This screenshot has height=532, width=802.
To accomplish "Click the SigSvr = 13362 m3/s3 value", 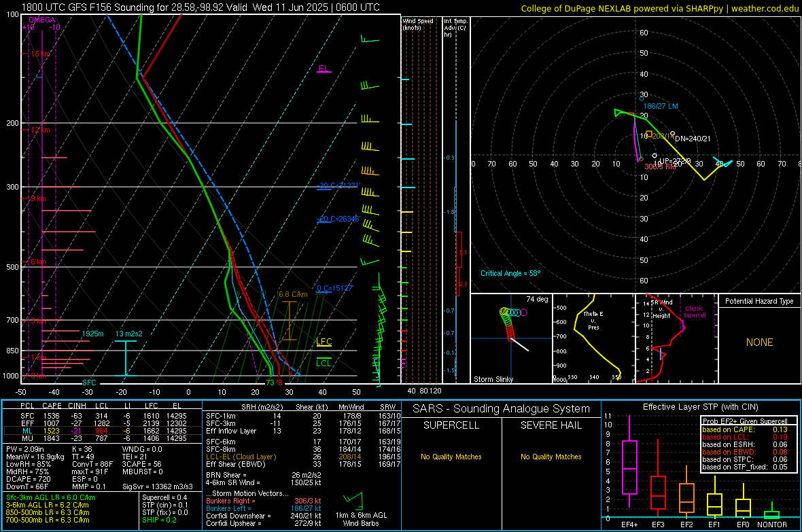I will click(158, 486).
